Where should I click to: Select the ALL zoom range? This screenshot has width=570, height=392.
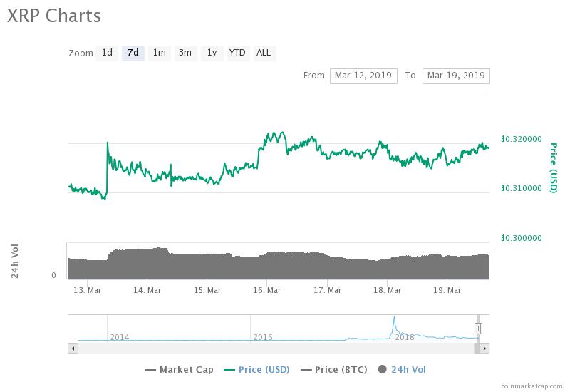point(264,53)
